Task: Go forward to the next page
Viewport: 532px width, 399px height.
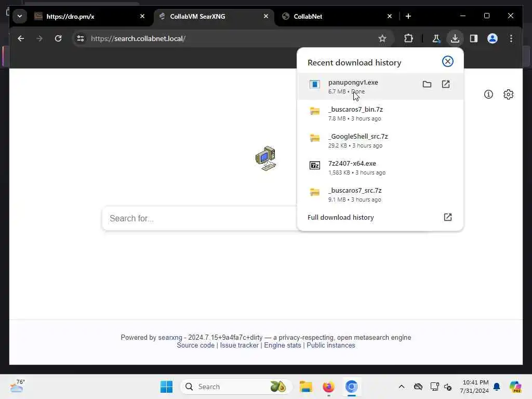Action: click(39, 38)
